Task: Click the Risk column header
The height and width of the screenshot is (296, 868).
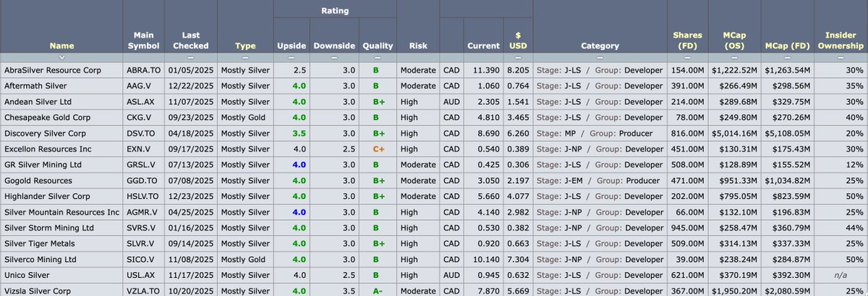Action: pyautogui.click(x=417, y=46)
